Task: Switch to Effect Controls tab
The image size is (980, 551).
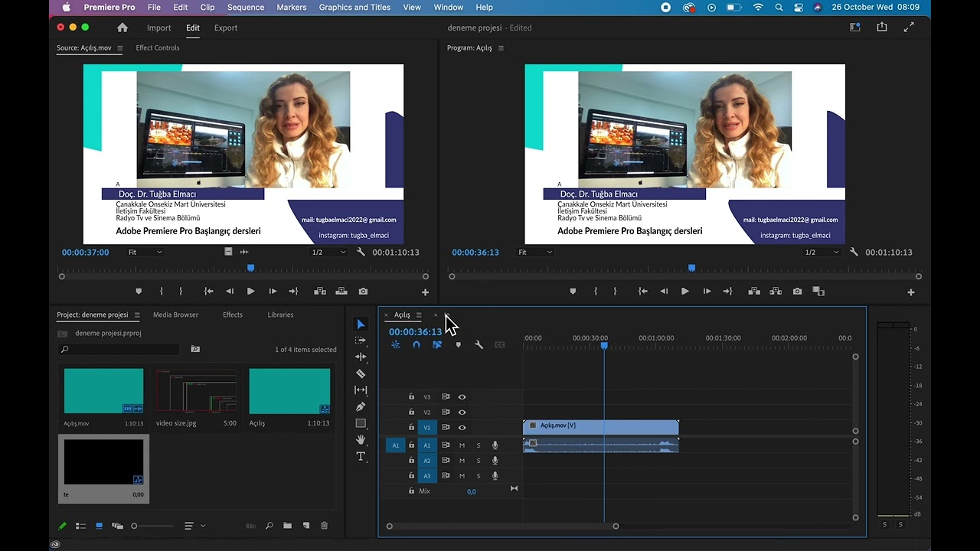Action: tap(158, 47)
